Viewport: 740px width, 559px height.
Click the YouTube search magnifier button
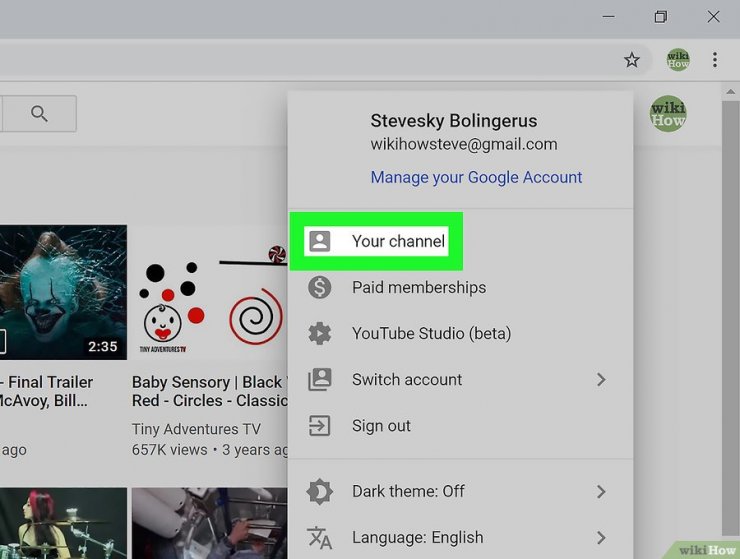coord(39,114)
